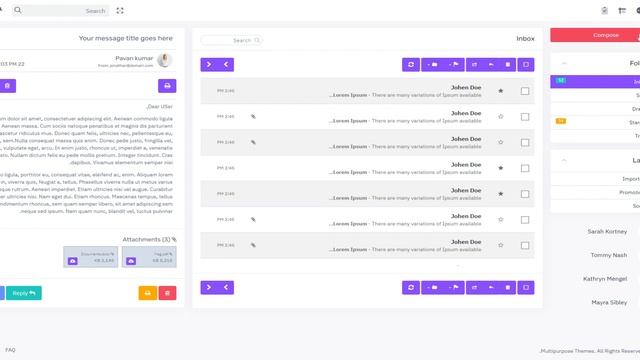Viewport: 640px width, 360px height.
Task: Select the highlighted Inbox folder
Action: [595, 82]
